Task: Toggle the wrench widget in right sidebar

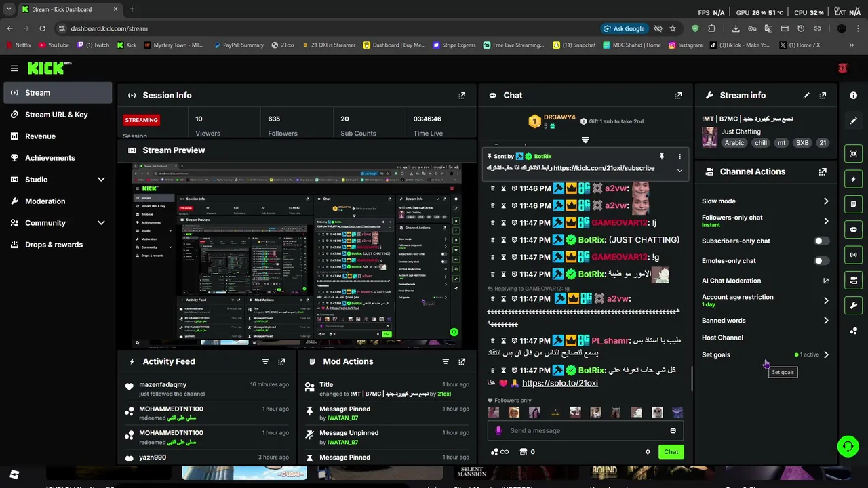Action: (x=854, y=306)
